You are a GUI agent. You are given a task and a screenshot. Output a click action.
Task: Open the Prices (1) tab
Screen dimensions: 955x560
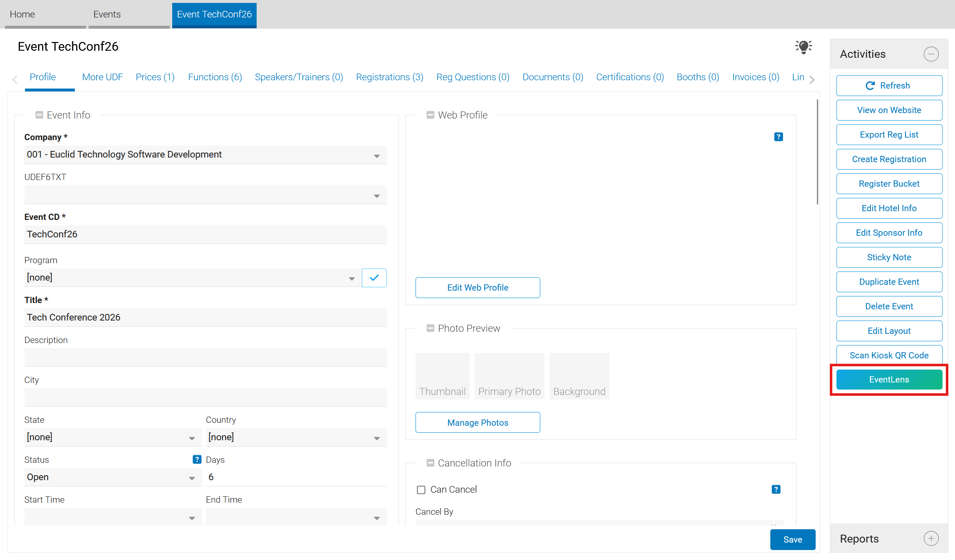click(x=155, y=77)
